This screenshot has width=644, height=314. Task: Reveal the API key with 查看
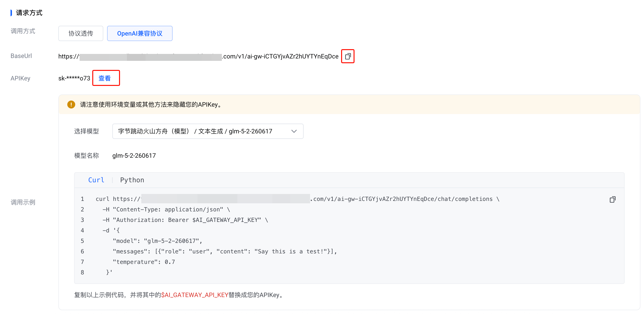click(104, 78)
